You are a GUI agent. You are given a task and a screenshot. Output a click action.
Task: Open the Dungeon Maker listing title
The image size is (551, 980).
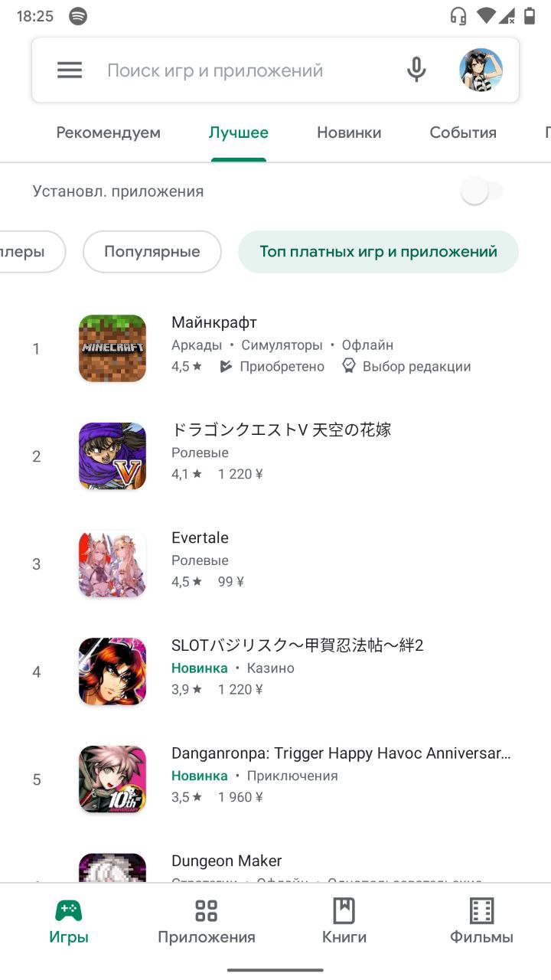coord(227,861)
